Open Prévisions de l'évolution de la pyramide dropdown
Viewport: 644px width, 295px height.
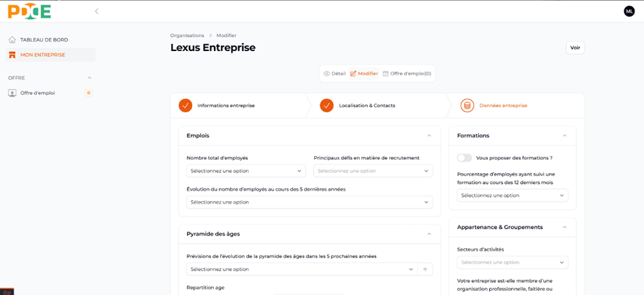click(302, 269)
